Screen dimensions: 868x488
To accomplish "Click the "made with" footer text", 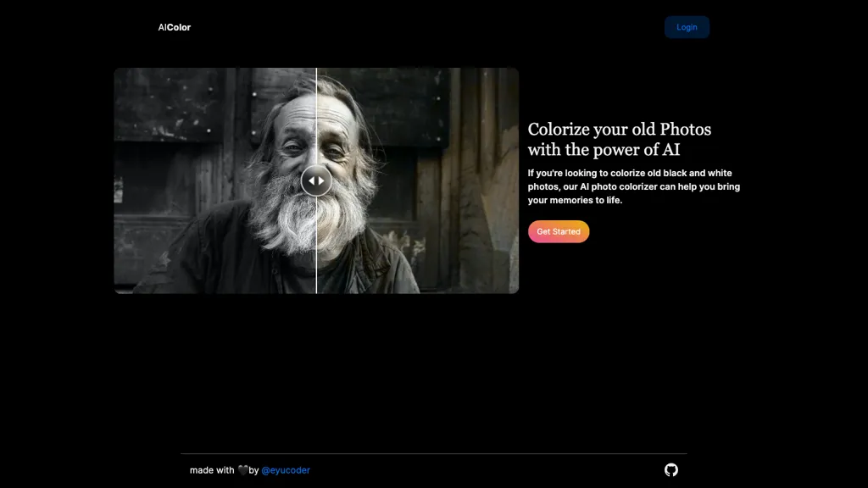I will [x=212, y=469].
